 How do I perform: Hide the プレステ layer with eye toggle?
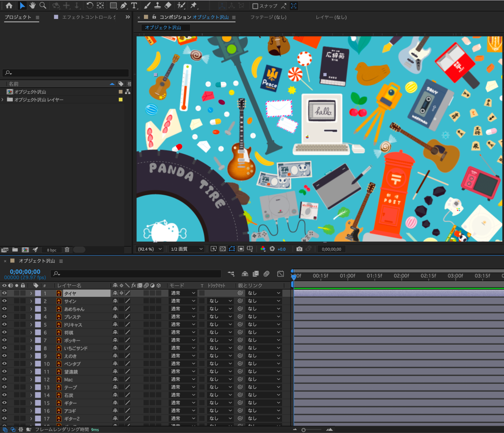click(4, 317)
